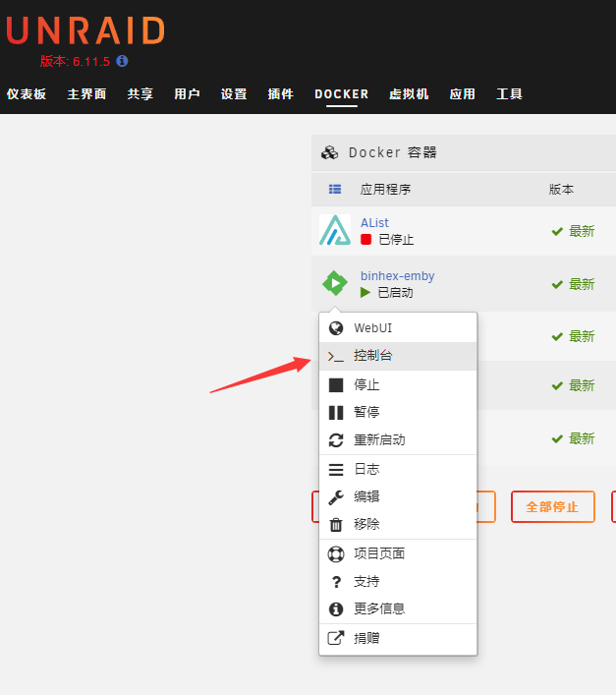The image size is (616, 695).
Task: Open 项目页面 project page from the menu
Action: [x=398, y=554]
